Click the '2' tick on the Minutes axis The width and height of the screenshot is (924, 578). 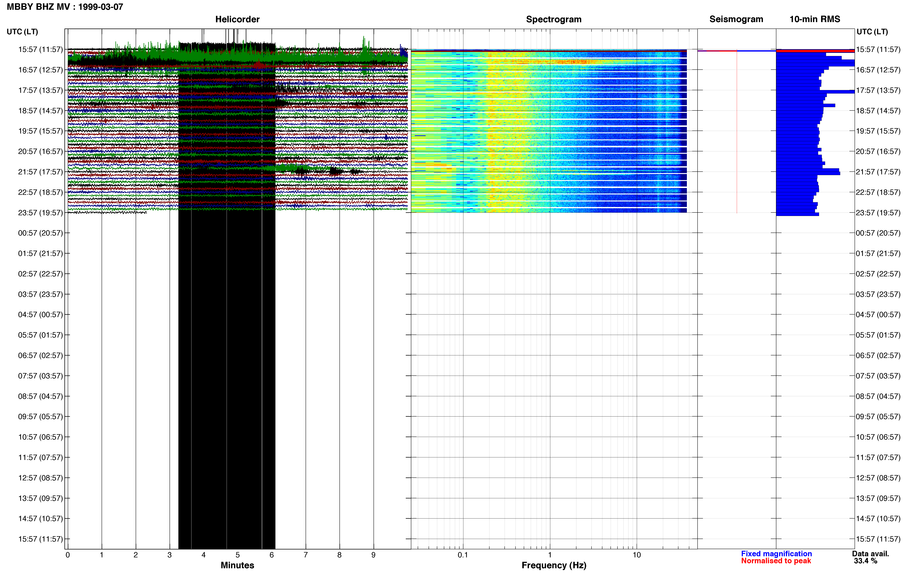click(x=136, y=555)
